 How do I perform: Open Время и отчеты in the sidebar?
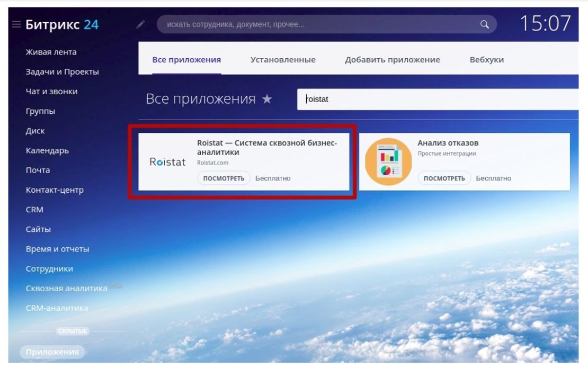[x=57, y=249]
